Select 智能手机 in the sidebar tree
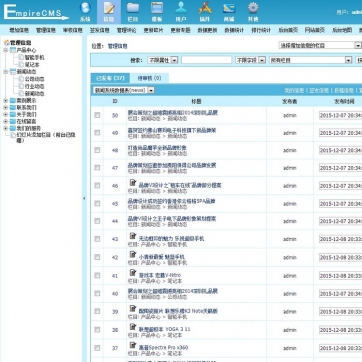 pos(34,57)
